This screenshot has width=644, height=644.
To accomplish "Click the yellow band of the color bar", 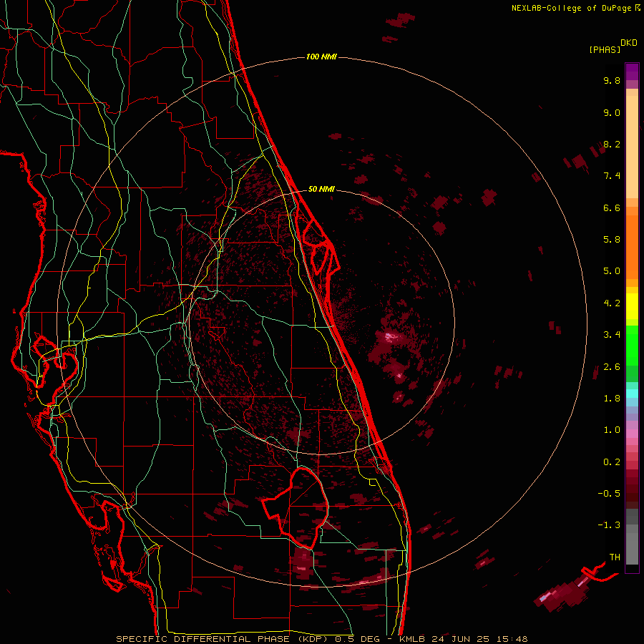I will click(x=632, y=306).
